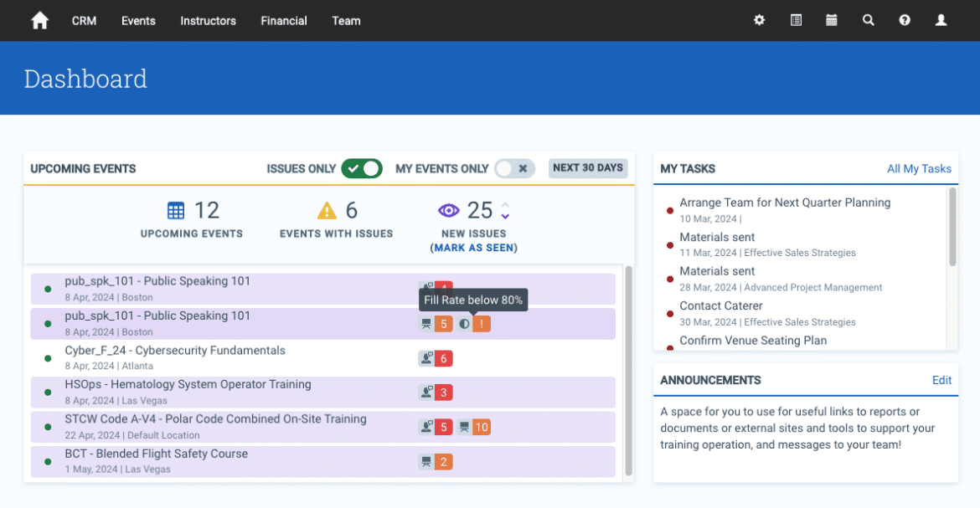Open the settings gear in the top bar
The image size is (980, 508).
tap(759, 19)
